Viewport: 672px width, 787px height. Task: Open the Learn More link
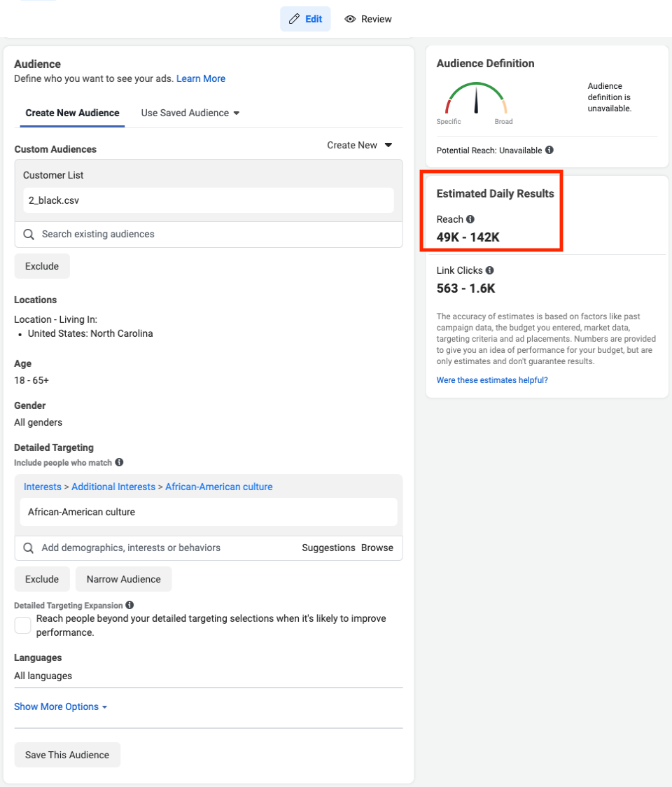click(201, 78)
